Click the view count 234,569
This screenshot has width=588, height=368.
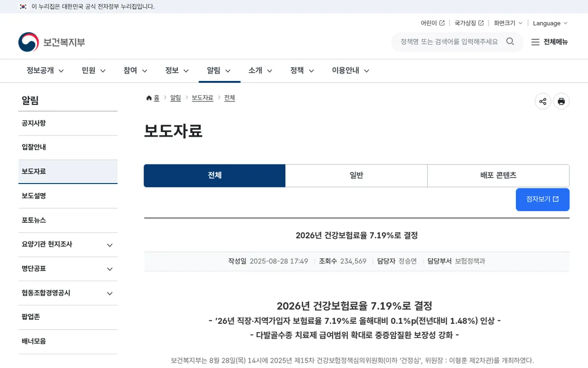(353, 262)
